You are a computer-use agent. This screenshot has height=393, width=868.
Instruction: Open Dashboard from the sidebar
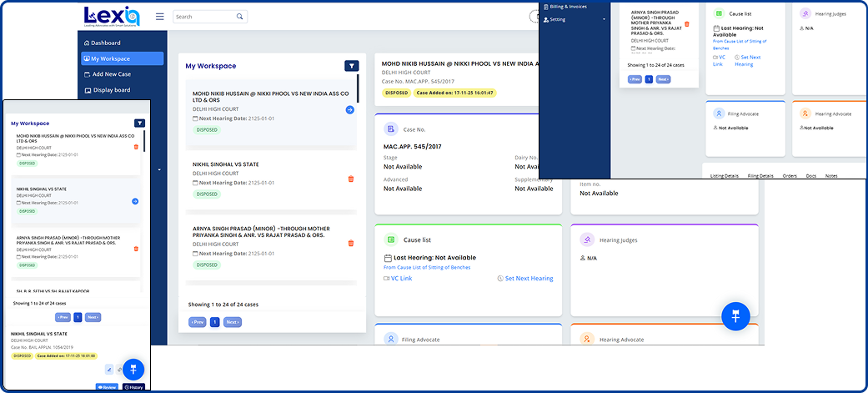[x=106, y=43]
